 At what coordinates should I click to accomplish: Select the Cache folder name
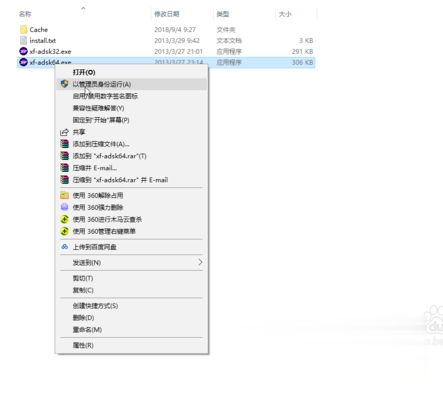[x=39, y=30]
